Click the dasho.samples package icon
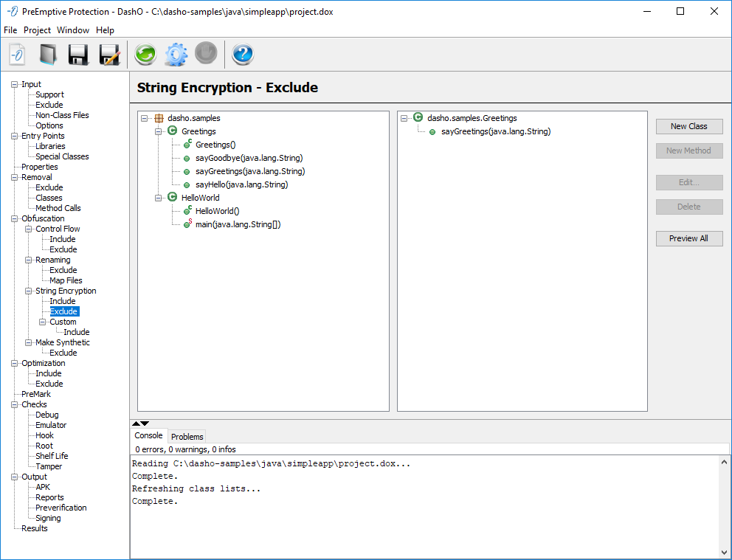The height and width of the screenshot is (560, 732). (x=159, y=118)
